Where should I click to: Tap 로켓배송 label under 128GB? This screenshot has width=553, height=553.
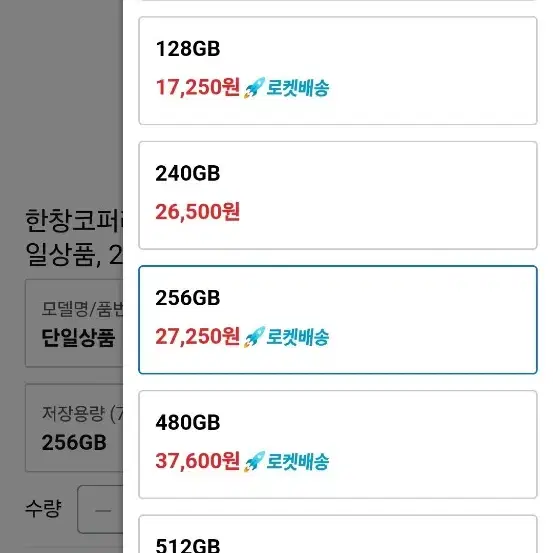tap(298, 88)
